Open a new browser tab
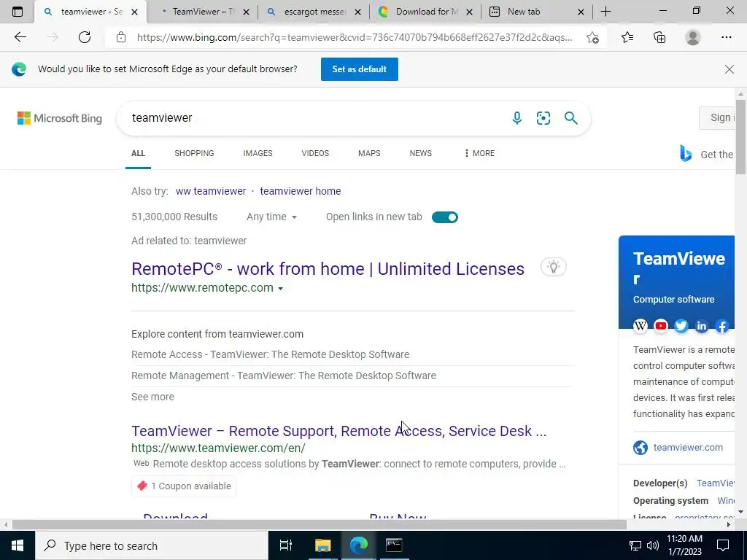This screenshot has height=560, width=747. 605,12
